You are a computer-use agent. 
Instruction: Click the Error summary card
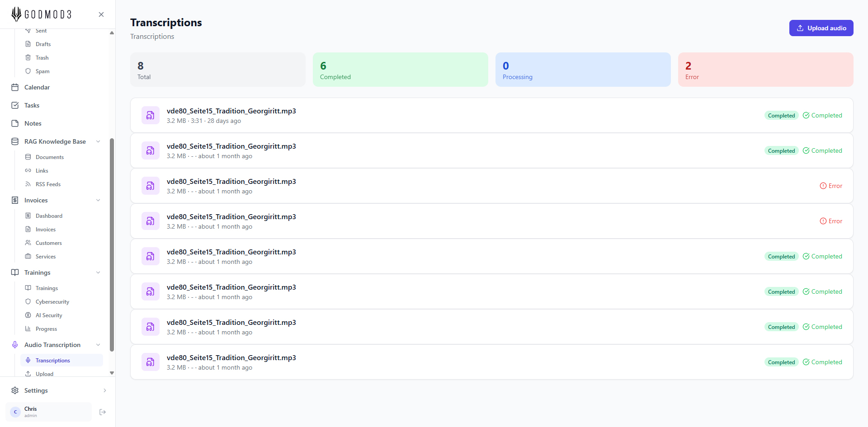point(765,70)
